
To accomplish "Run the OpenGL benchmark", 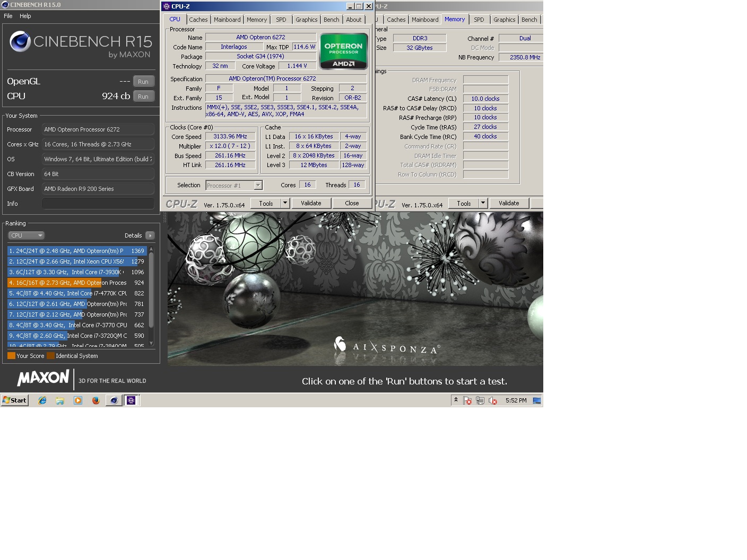I will [143, 82].
